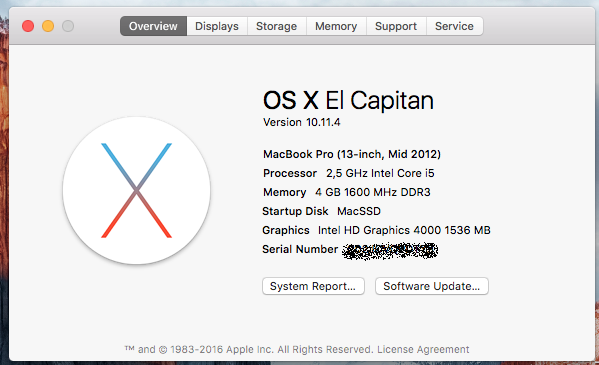Click the Memory label in specs list

click(285, 192)
